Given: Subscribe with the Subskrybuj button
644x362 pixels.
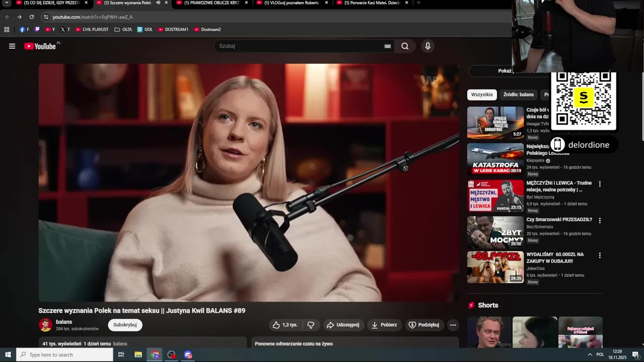Looking at the screenshot, I should pos(125,325).
